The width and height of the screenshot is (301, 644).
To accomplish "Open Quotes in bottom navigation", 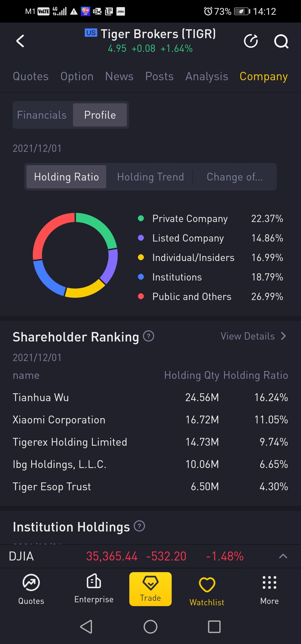I will [31, 589].
